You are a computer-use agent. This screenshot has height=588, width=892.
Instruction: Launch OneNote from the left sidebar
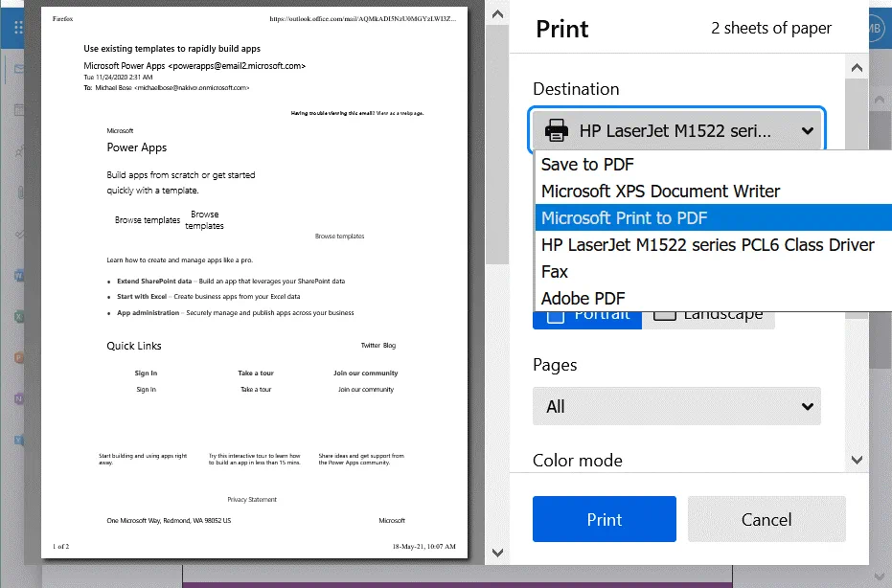coord(19,399)
